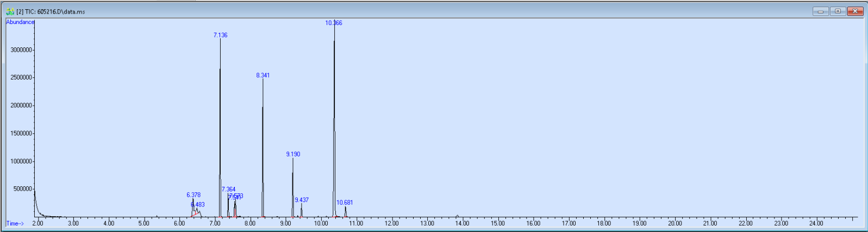Click the 2.00 time axis label

tap(38, 223)
